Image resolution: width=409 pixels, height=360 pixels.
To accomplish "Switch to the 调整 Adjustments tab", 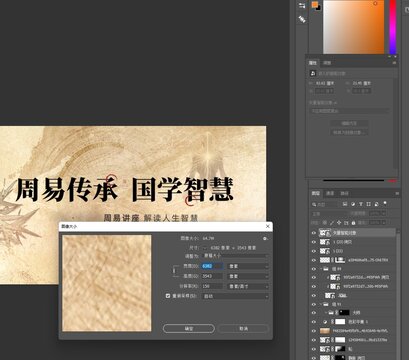I will tap(327, 63).
